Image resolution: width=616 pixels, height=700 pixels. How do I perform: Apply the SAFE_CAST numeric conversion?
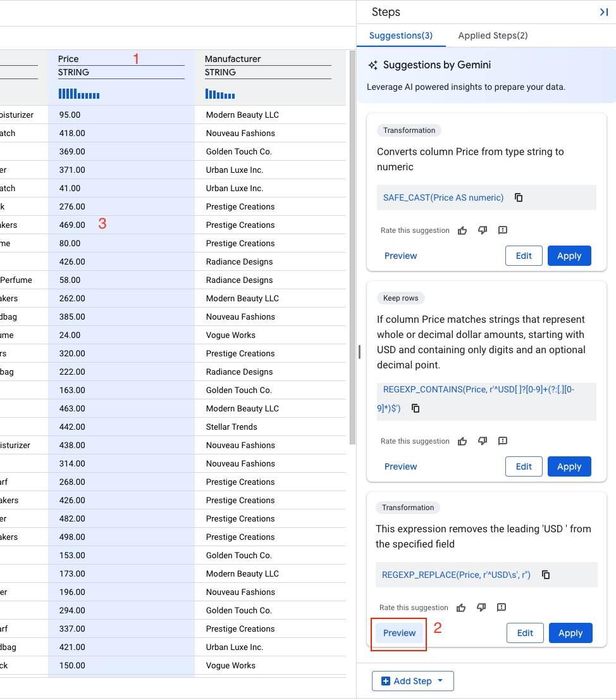click(569, 256)
